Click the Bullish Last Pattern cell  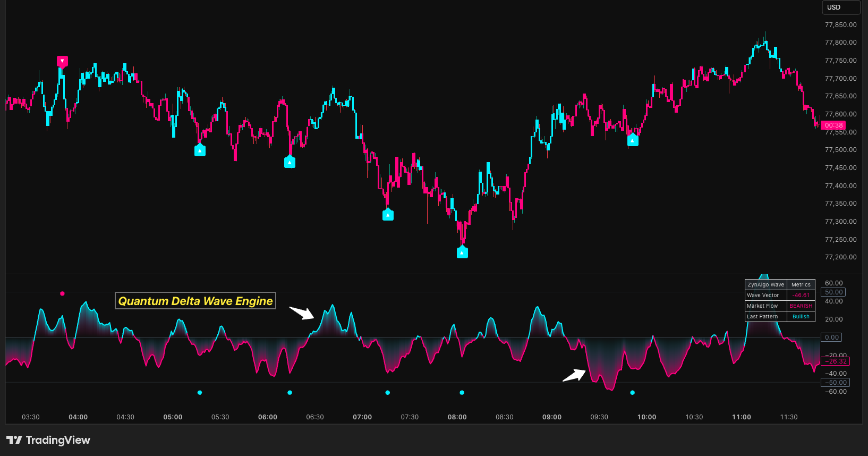point(801,317)
